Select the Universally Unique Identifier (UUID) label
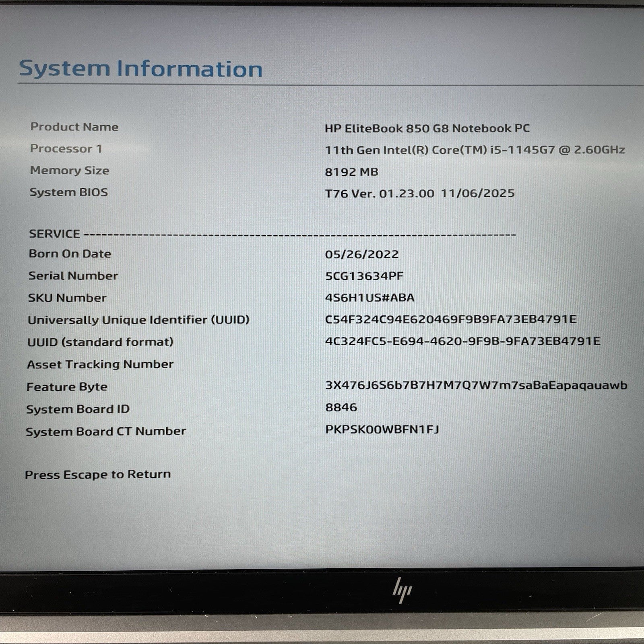 coord(138,320)
